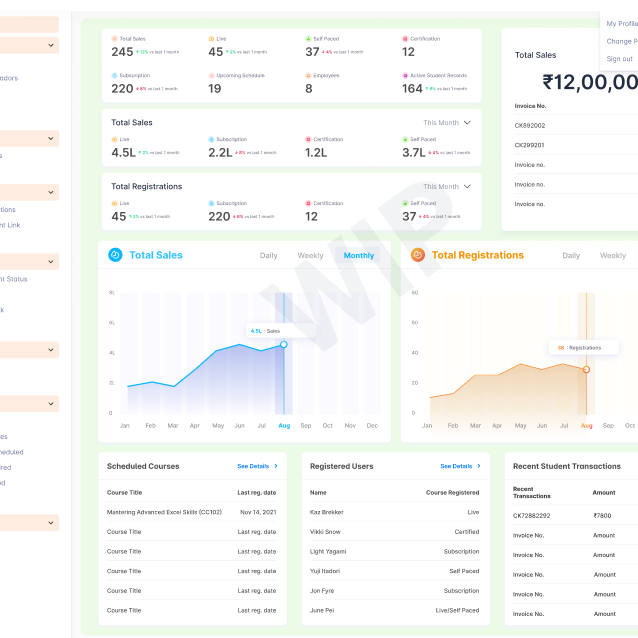This screenshot has height=638, width=638.
Task: Select the Monthly tab on Total Sales chart
Action: pos(358,256)
